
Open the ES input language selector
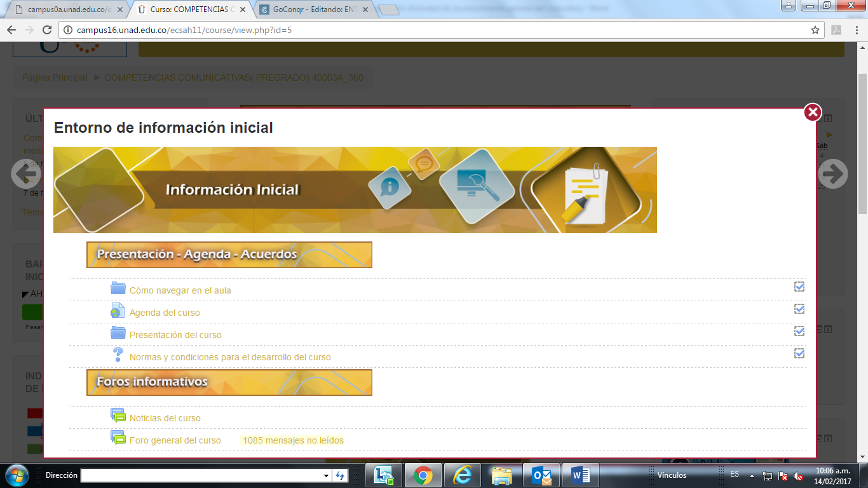pos(735,474)
